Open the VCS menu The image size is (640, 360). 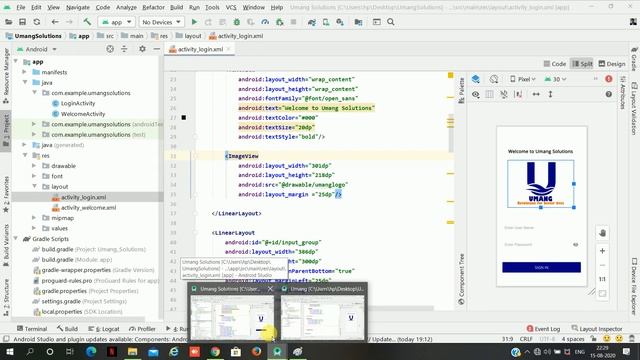[x=231, y=7]
